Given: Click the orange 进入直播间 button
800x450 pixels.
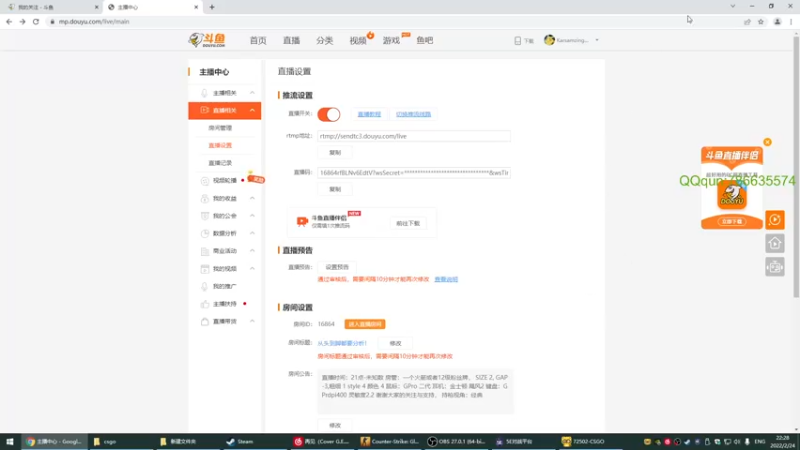Looking at the screenshot, I should [x=365, y=324].
